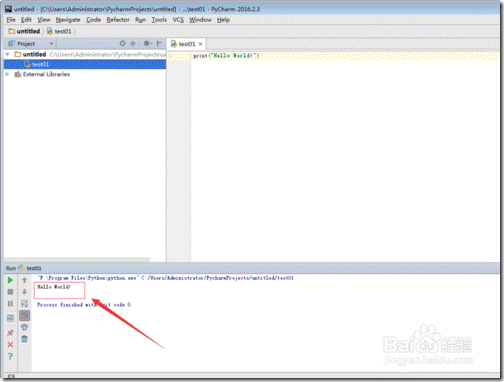The height and width of the screenshot is (382, 504).
Task: Open the Window menu
Action: coord(200,20)
